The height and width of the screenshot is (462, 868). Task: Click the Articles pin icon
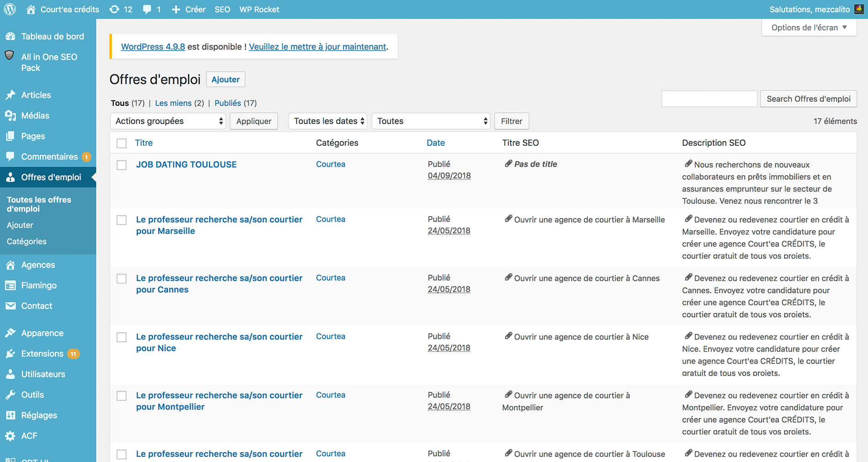(10, 95)
